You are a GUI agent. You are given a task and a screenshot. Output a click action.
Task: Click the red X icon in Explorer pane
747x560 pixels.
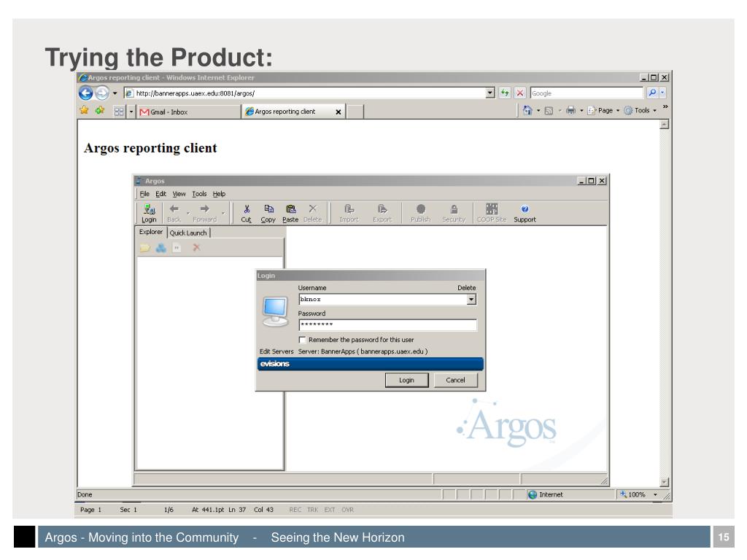[x=196, y=247]
